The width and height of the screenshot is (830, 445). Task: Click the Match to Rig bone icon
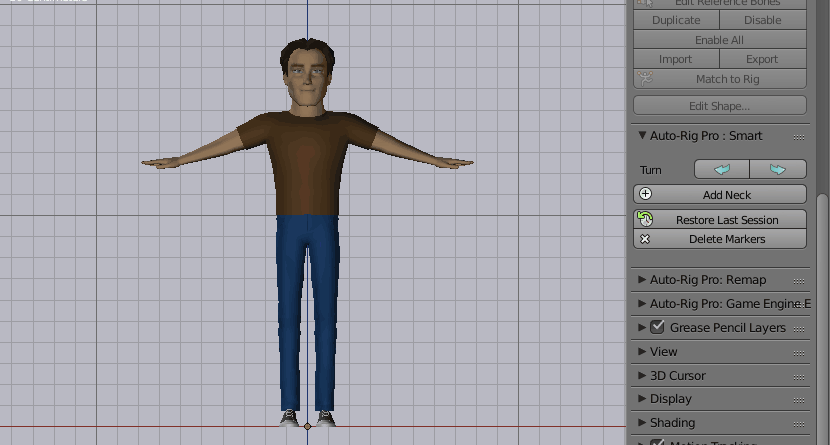645,79
